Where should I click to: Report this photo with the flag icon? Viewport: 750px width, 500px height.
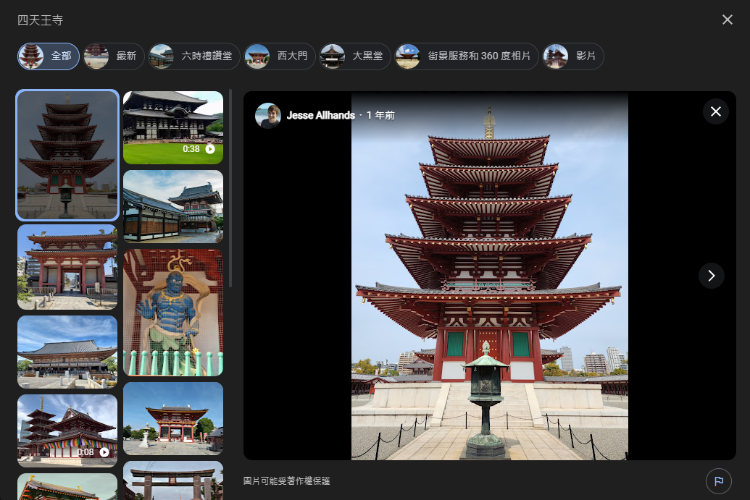718,481
